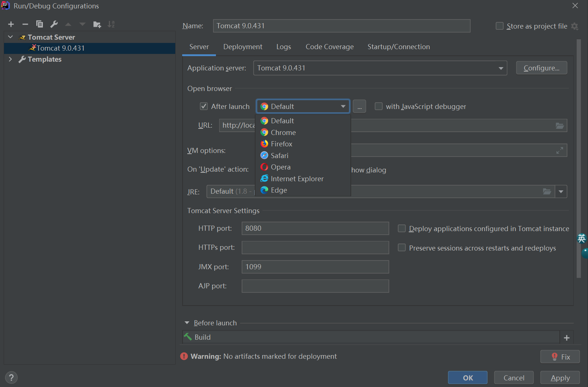This screenshot has height=387, width=588.
Task: Open the Application server dropdown
Action: click(380, 68)
